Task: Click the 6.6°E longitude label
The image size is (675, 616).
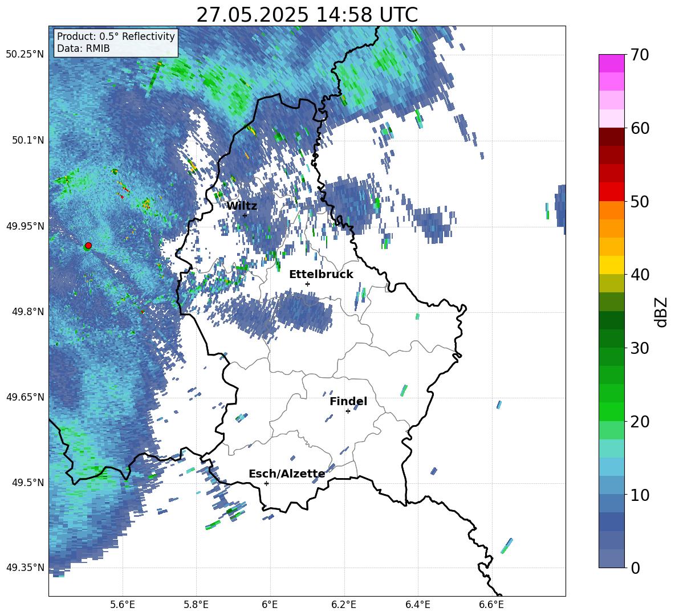Action: click(491, 605)
